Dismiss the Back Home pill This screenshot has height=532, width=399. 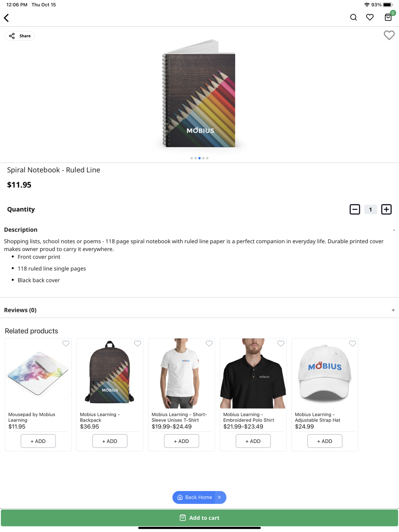[219, 497]
